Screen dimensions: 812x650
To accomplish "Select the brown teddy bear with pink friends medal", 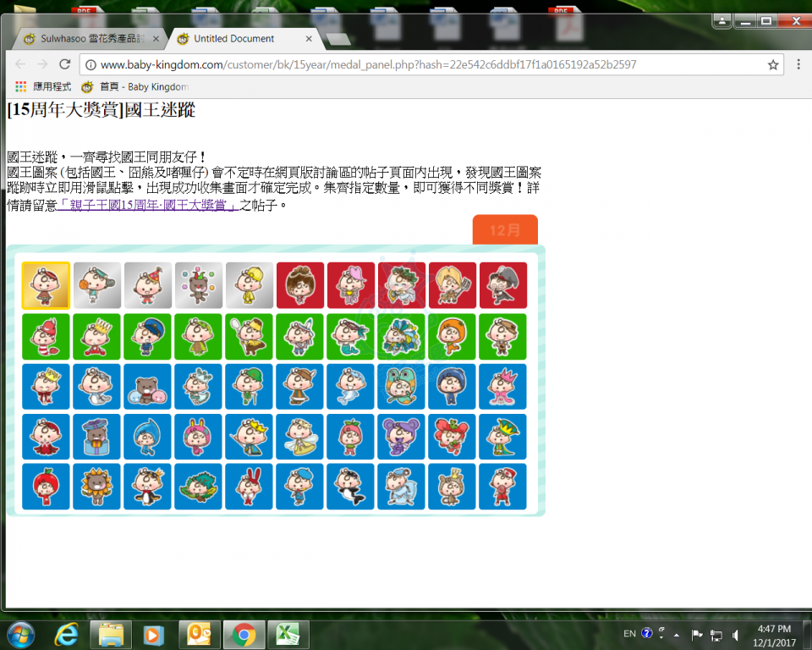I will (x=147, y=387).
